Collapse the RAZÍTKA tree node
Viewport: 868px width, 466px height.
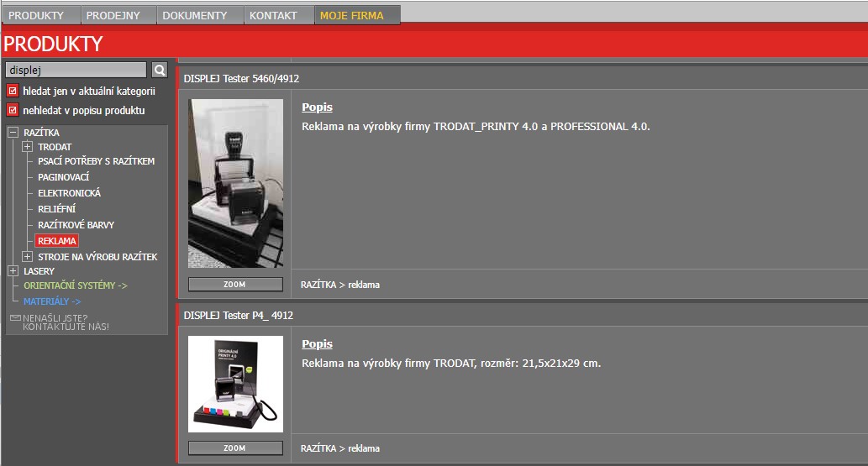[x=13, y=133]
